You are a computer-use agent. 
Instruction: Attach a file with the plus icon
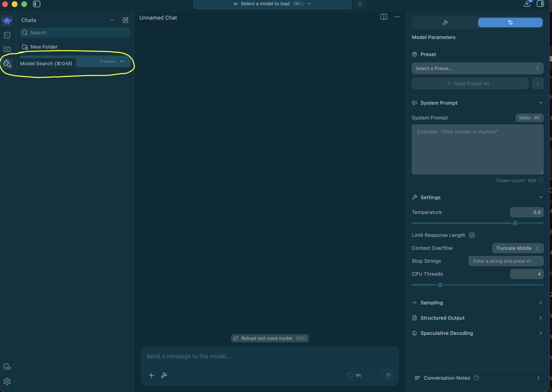pos(151,375)
